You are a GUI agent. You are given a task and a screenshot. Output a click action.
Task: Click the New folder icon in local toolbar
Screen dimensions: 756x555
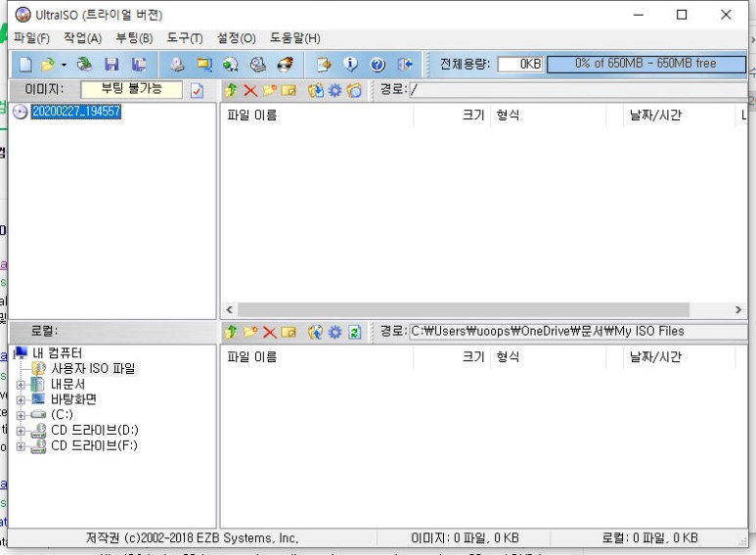tap(250, 332)
